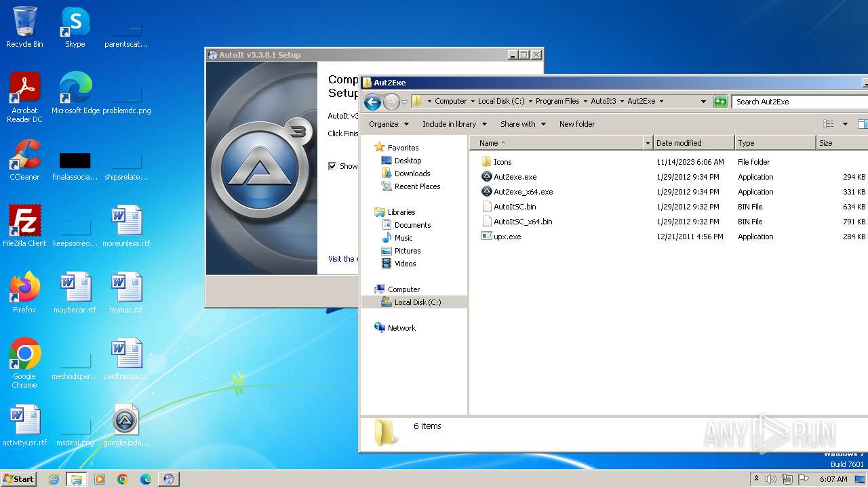Click the Start button

coord(18,479)
